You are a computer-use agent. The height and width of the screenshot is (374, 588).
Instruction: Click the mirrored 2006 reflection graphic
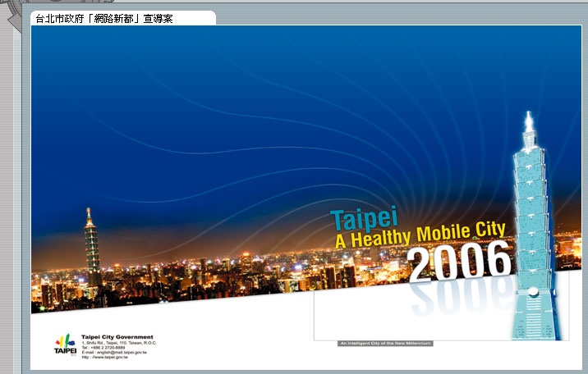458,298
